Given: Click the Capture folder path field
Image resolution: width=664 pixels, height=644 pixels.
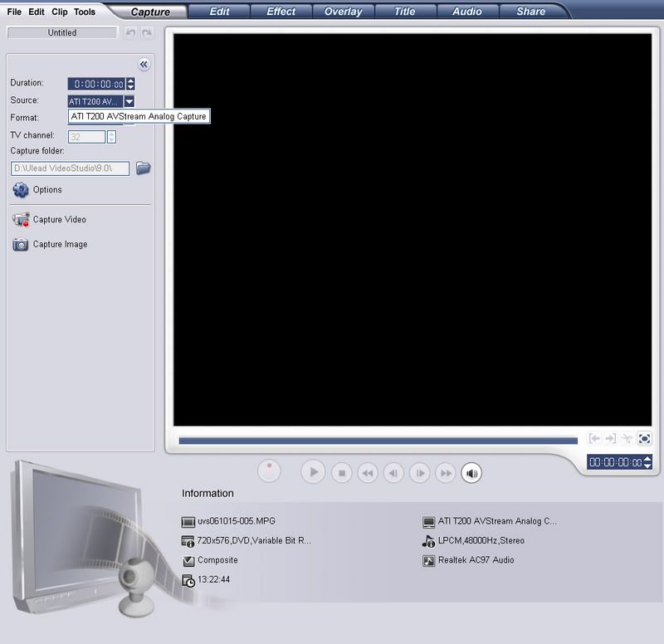Looking at the screenshot, I should (x=70, y=168).
